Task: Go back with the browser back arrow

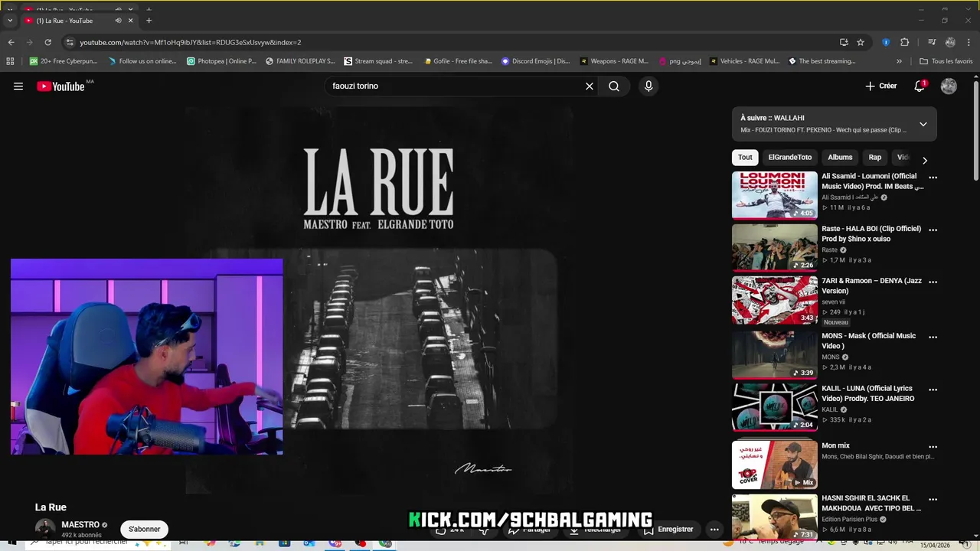Action: coord(11,42)
